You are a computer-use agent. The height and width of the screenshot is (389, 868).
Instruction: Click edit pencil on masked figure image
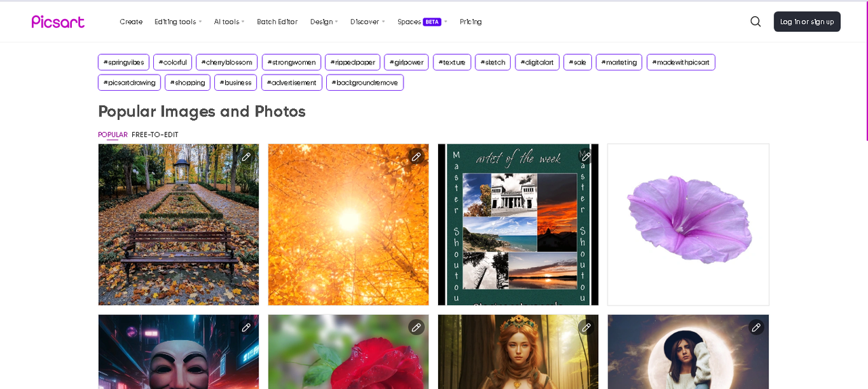pyautogui.click(x=247, y=327)
